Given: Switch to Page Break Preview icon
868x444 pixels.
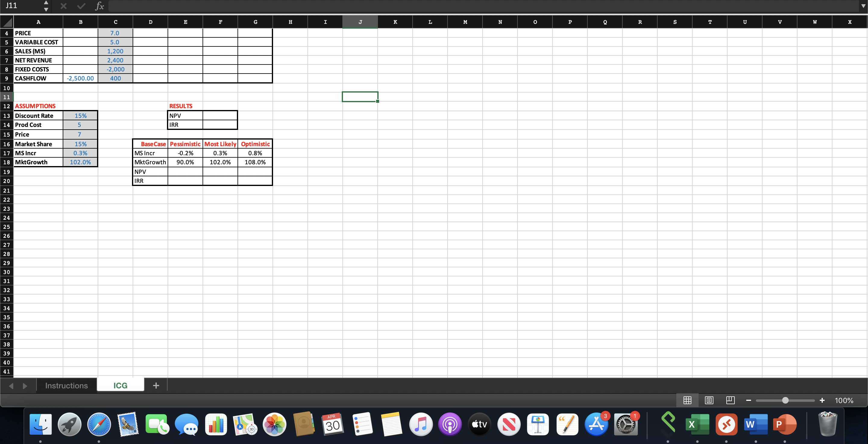Looking at the screenshot, I should pos(730,400).
